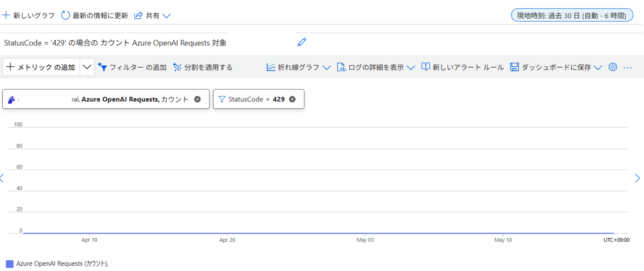Click the save-to-dashboard floppy icon
Screen dimensions: 644x271
(514, 67)
